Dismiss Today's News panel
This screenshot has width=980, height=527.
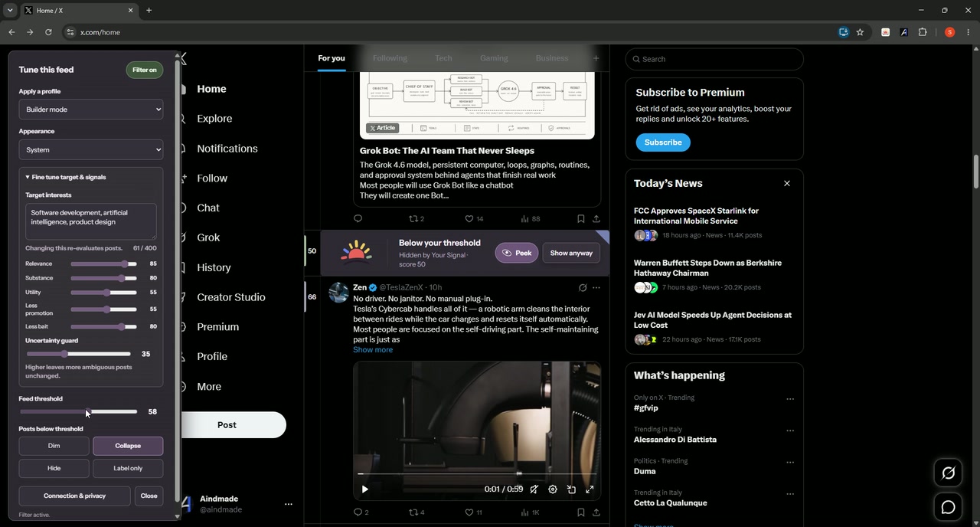pos(786,184)
